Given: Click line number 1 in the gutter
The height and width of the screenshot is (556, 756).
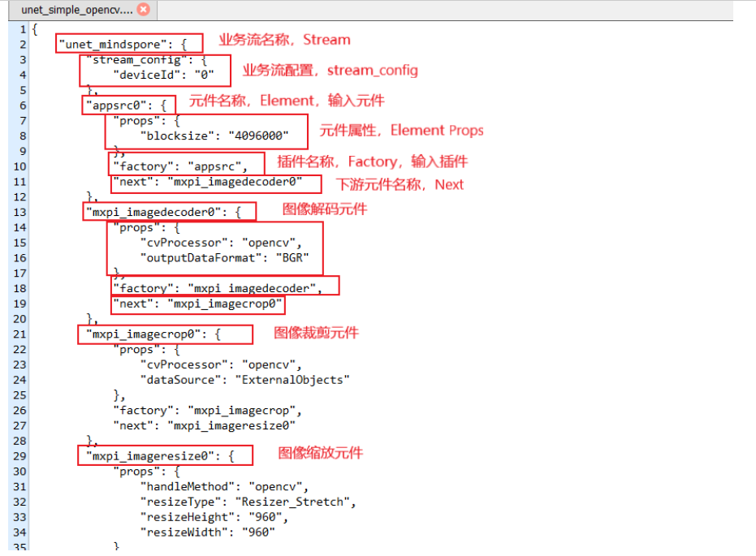Looking at the screenshot, I should point(23,29).
